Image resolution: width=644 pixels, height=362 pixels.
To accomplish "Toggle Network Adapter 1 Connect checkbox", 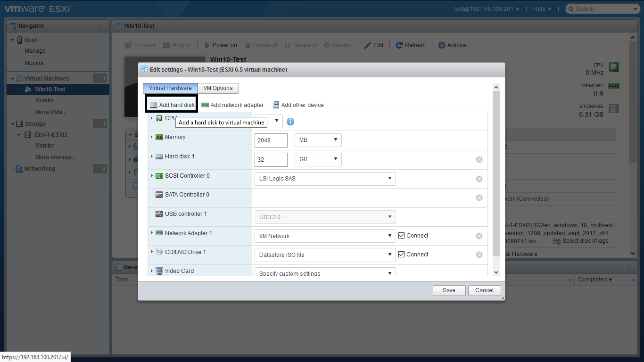I will point(402,236).
